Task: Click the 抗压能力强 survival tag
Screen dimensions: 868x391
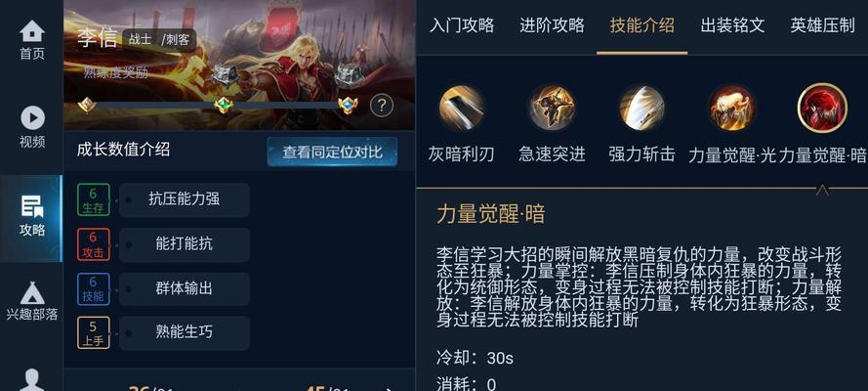Action: 185,199
